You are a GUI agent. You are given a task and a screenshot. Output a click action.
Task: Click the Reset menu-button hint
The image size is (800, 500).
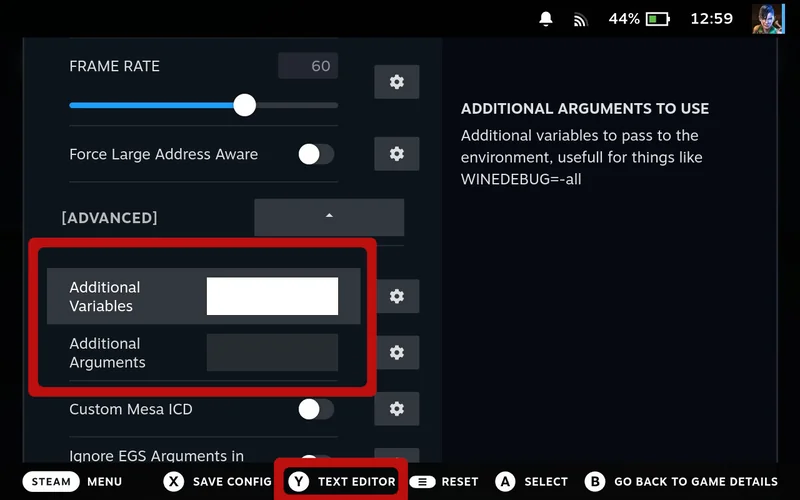(444, 482)
